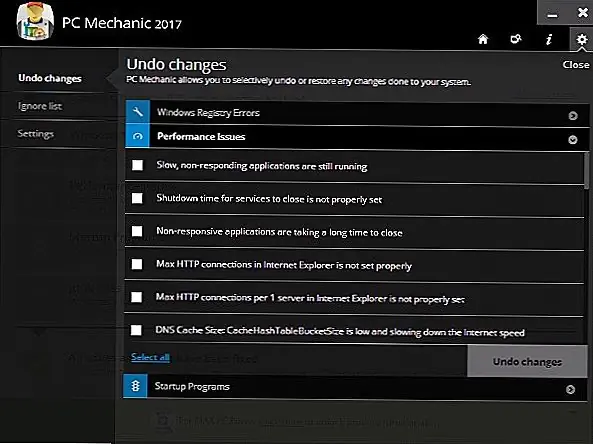
Task: Expand Startup Programs with its arrow
Action: (570, 389)
